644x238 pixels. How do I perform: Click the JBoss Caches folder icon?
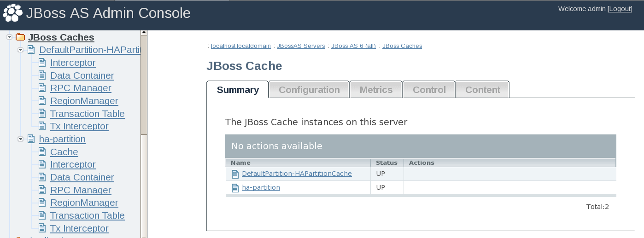coord(20,37)
